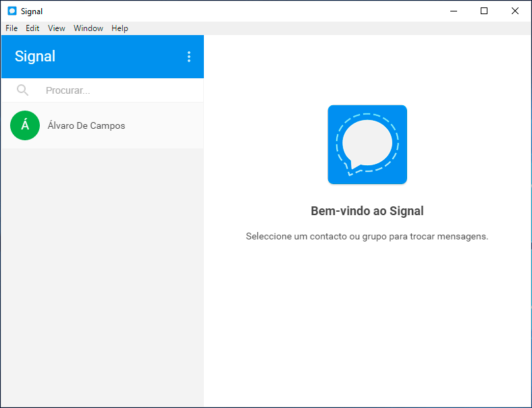Minimize the Signal window

454,11
